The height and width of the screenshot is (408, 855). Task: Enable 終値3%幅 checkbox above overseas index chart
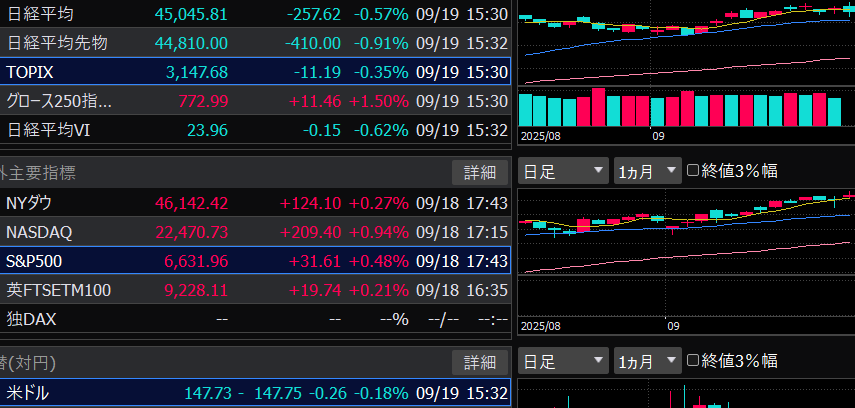[x=693, y=171]
